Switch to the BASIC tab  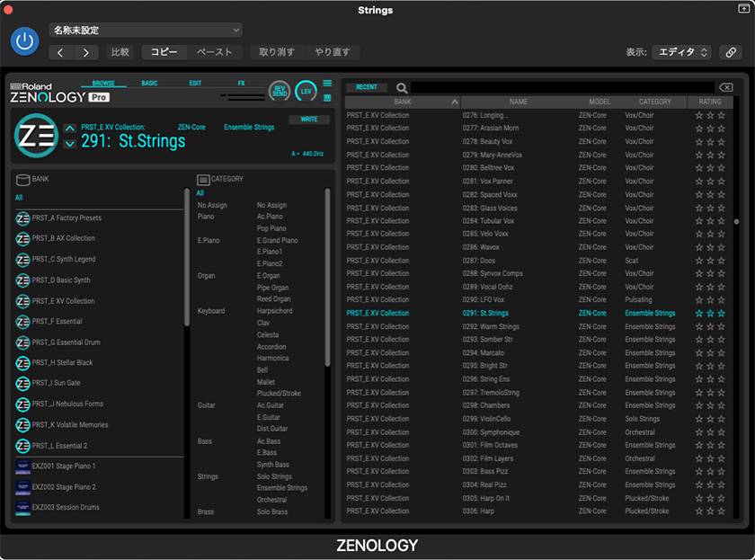pyautogui.click(x=149, y=83)
